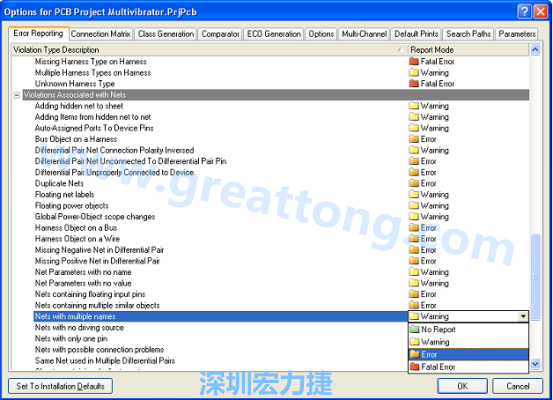553x400 pixels.
Task: Click the help question mark icon
Action: click(x=524, y=11)
